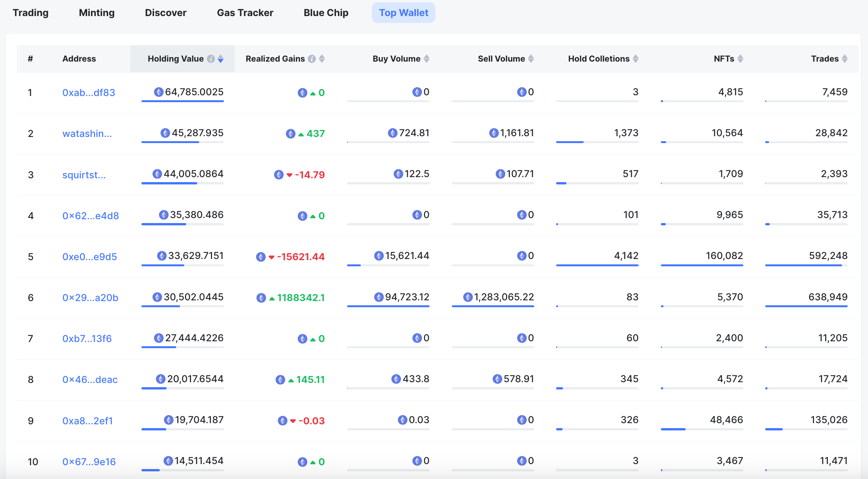This screenshot has height=479, width=868.
Task: Open wallet address 0×67...9e16
Action: 89,462
